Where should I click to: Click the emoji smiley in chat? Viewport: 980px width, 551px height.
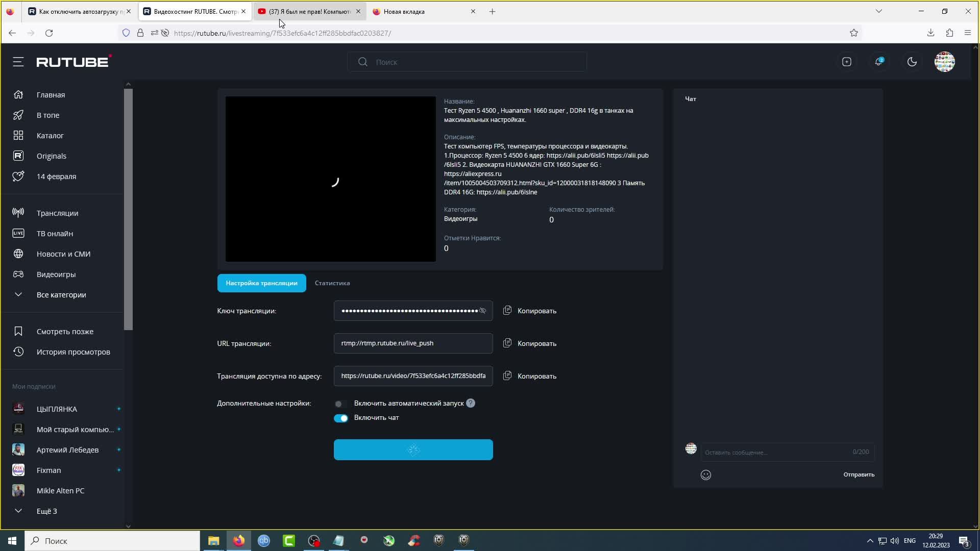[706, 475]
